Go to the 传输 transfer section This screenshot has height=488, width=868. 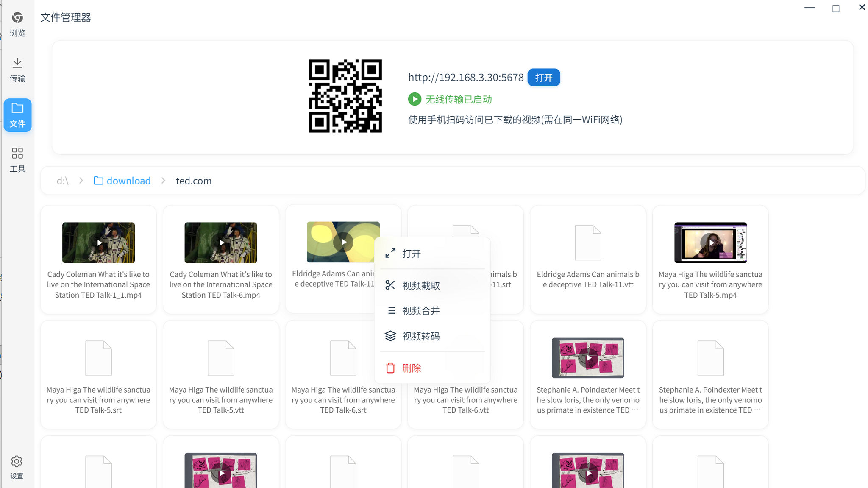click(x=17, y=70)
